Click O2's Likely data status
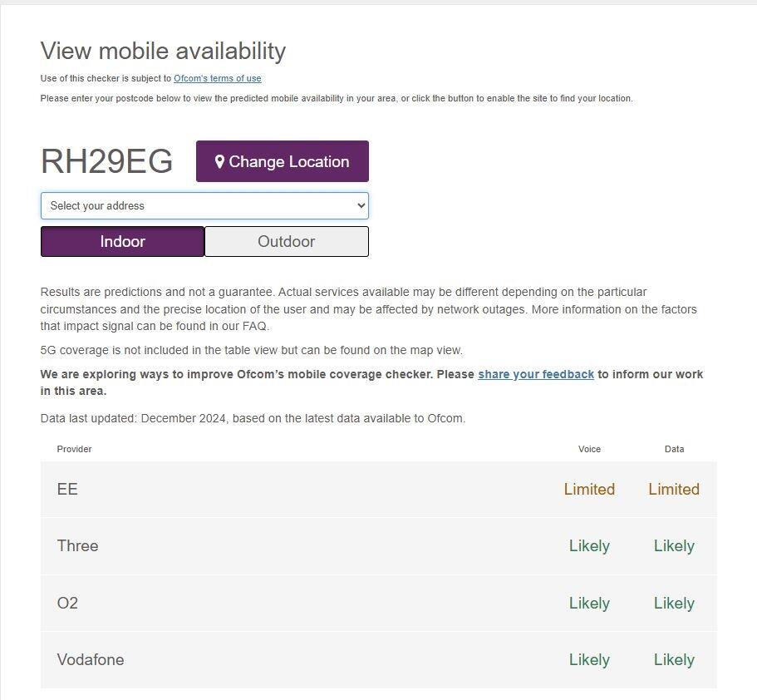 [x=674, y=603]
